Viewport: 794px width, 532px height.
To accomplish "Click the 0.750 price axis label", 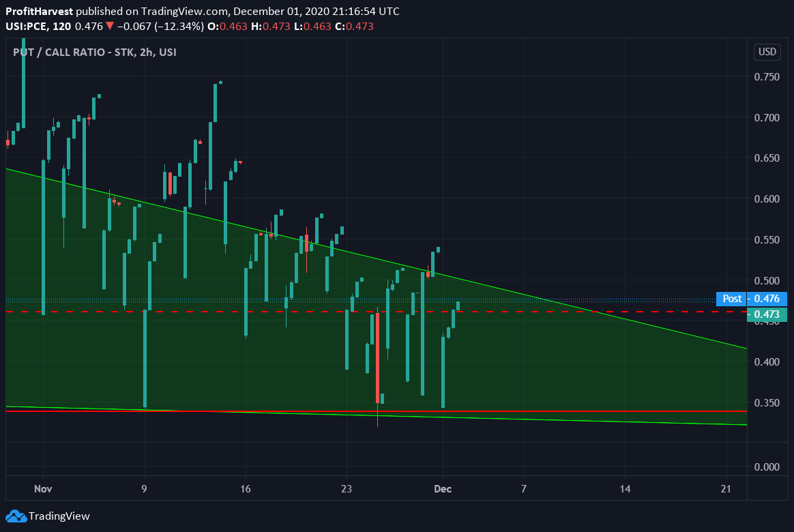I will (767, 76).
